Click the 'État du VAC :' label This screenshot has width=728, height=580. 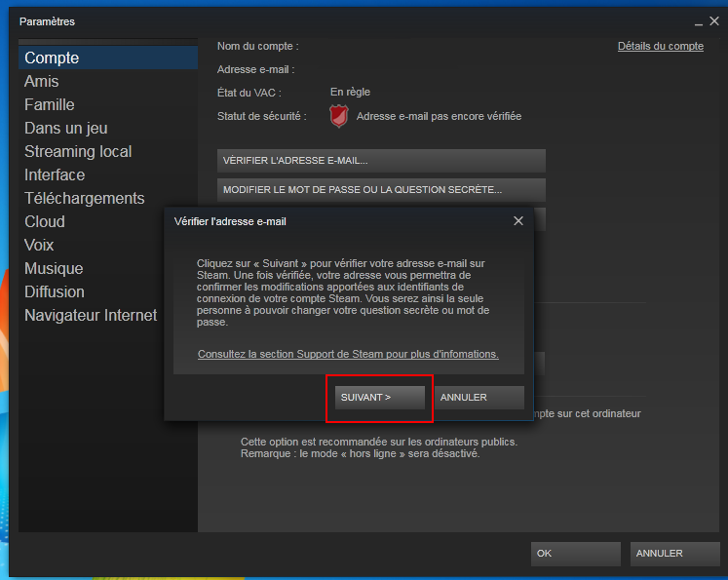[249, 93]
